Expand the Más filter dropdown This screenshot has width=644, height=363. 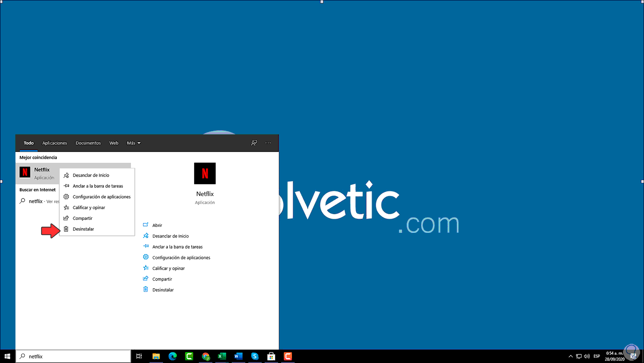pyautogui.click(x=134, y=143)
